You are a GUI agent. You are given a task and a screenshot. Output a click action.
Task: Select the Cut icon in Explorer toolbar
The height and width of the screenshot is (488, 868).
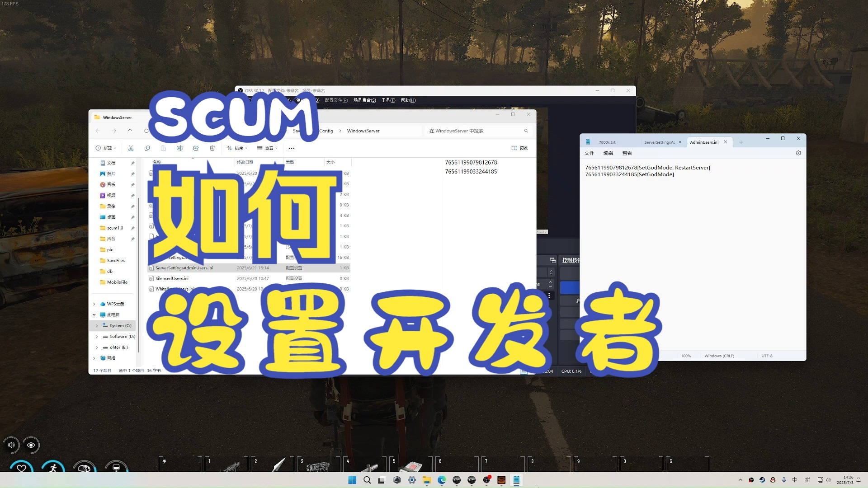coord(131,148)
